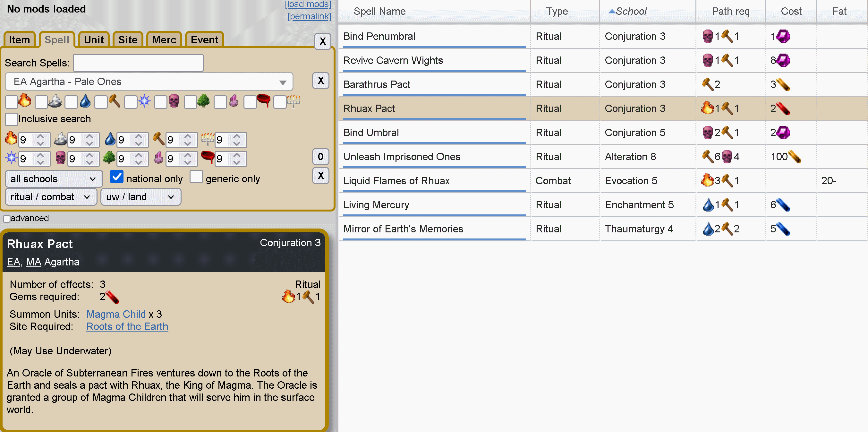Follow the Magma Child unit link
This screenshot has width=868, height=432.
coord(116,314)
